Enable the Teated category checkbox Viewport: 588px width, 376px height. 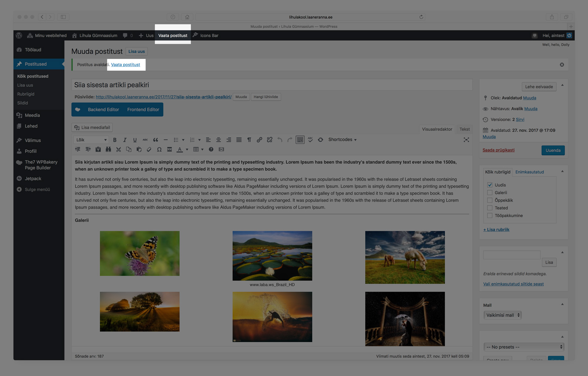(x=490, y=208)
